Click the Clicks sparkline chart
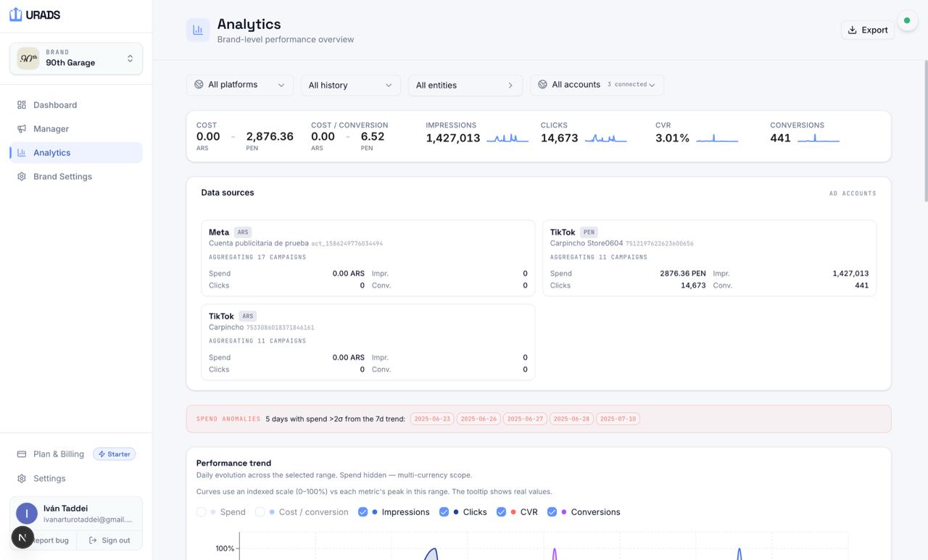This screenshot has width=928, height=560. (605, 138)
